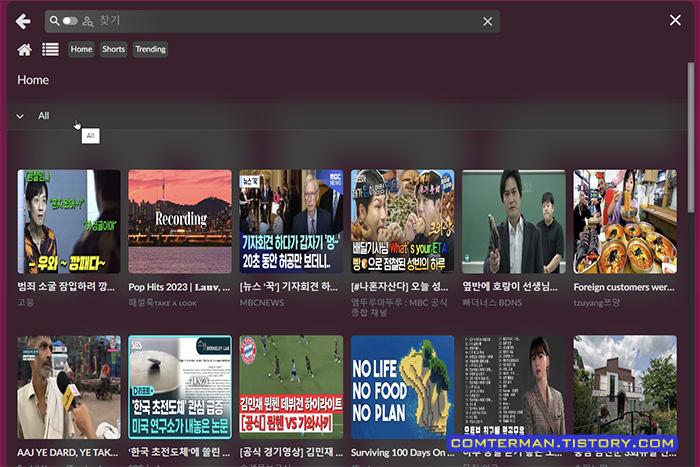
Task: Click channel name 'tzuyang쯔양'
Action: click(x=596, y=302)
